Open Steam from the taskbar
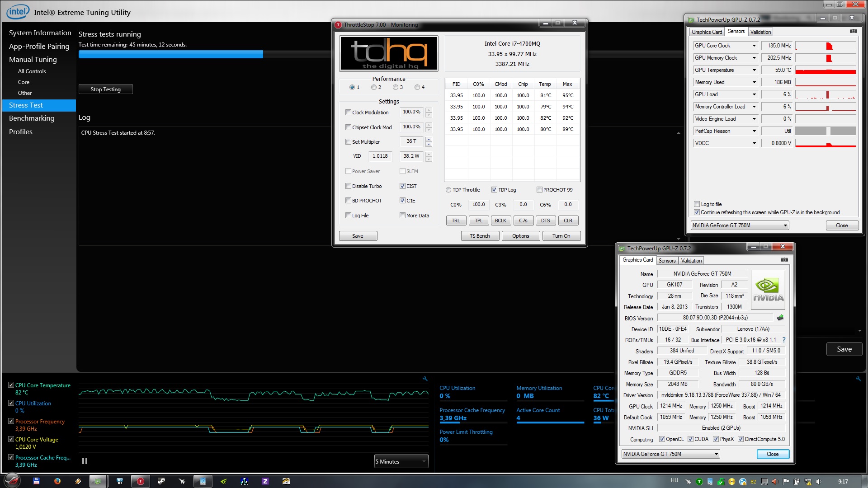The width and height of the screenshot is (868, 488). pyautogui.click(x=161, y=481)
